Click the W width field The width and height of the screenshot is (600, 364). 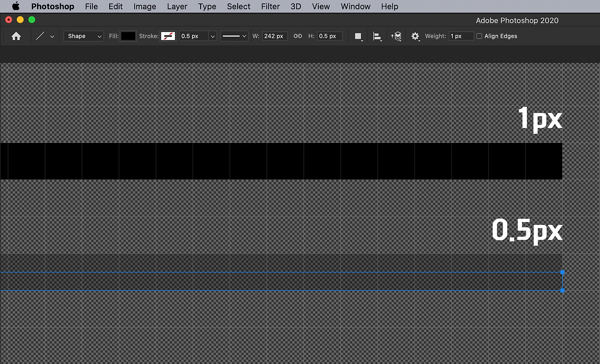275,36
